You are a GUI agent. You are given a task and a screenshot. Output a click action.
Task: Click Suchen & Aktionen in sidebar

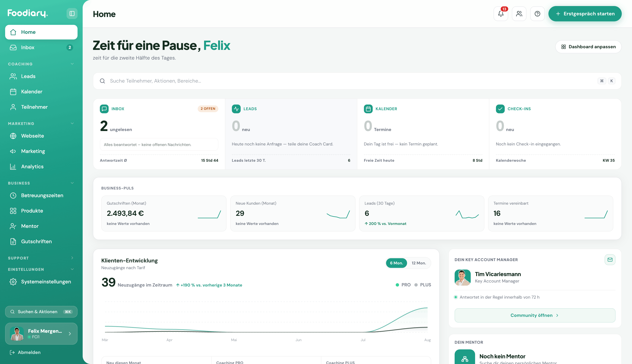[x=41, y=312]
